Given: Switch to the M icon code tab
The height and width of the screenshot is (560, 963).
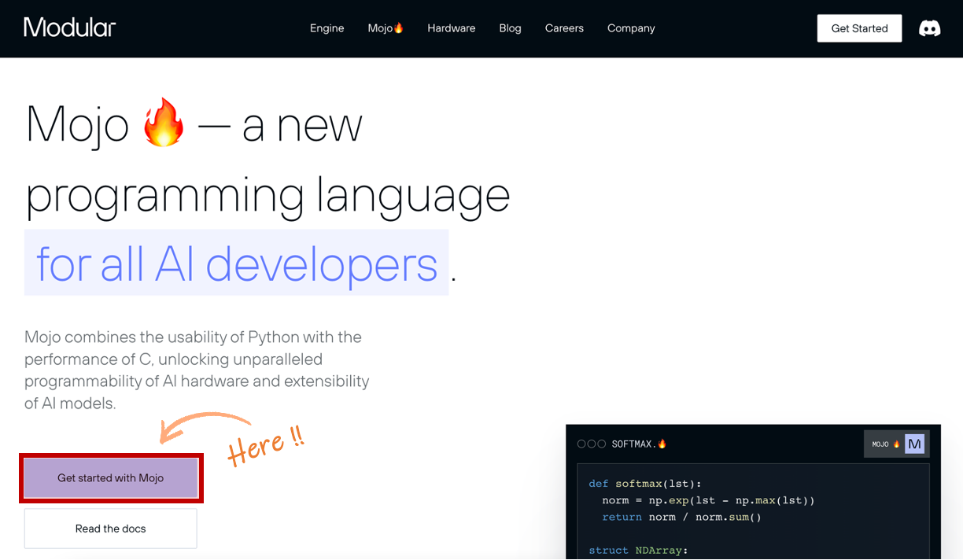Looking at the screenshot, I should [x=914, y=444].
